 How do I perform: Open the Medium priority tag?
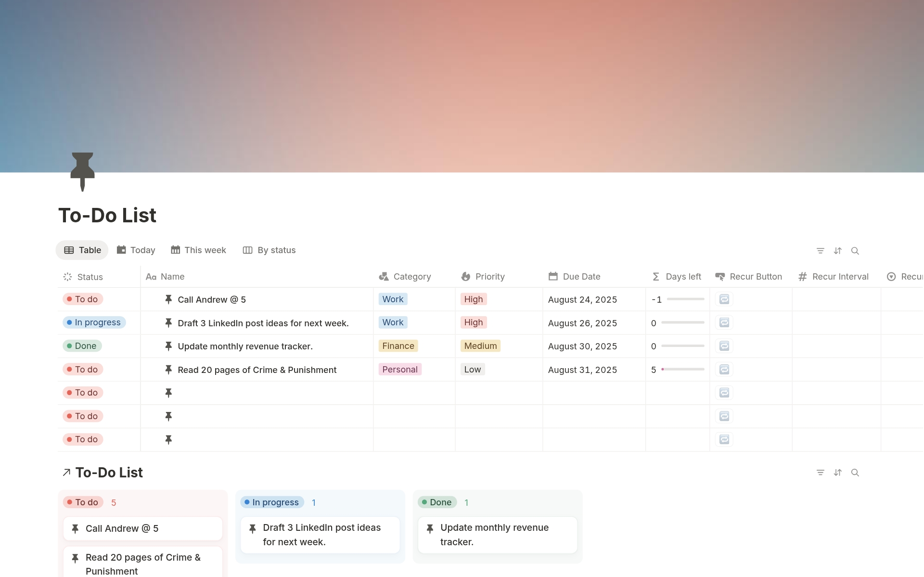point(480,346)
